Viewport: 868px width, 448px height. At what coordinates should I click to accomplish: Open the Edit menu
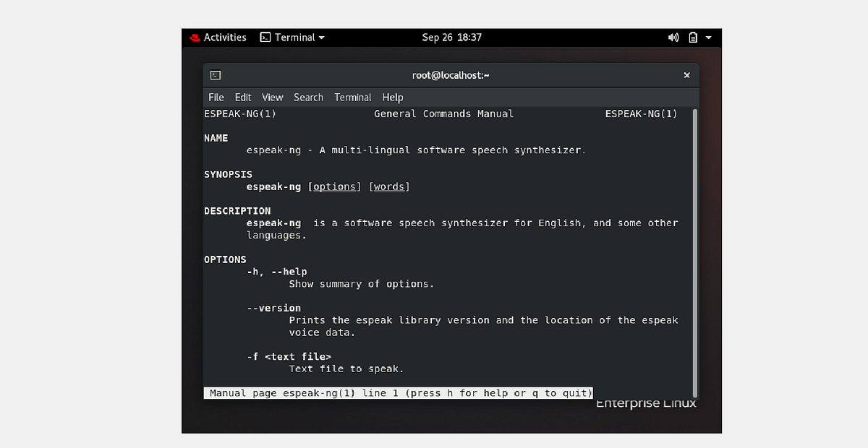[x=242, y=97]
